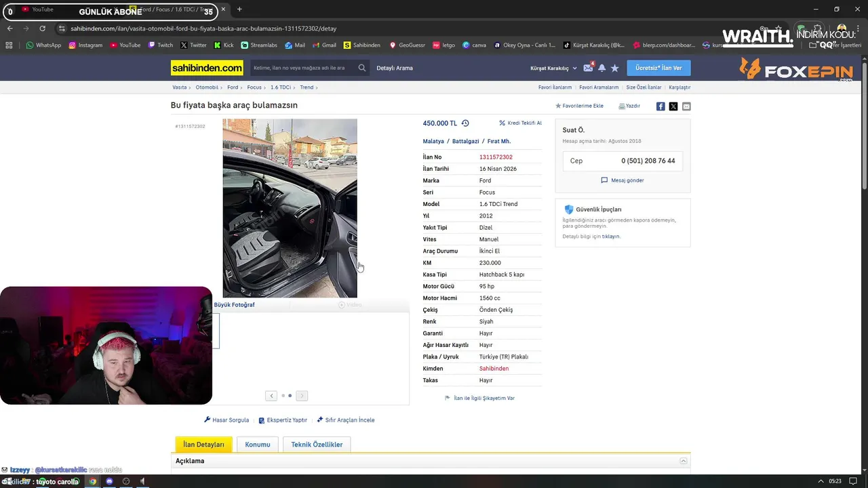868x488 pixels.
Task: Click Battalgazi location link
Action: [465, 142]
